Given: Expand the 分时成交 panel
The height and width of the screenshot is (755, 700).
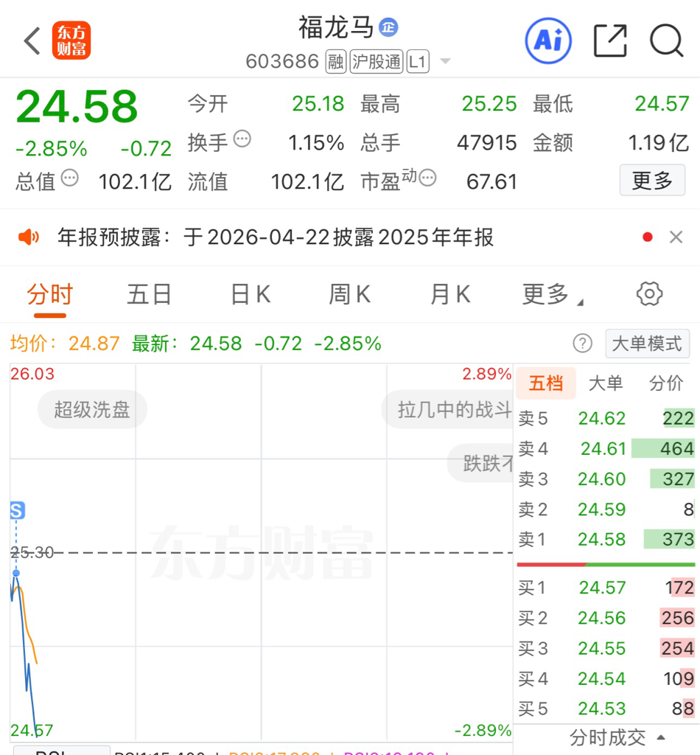Looking at the screenshot, I should [617, 737].
